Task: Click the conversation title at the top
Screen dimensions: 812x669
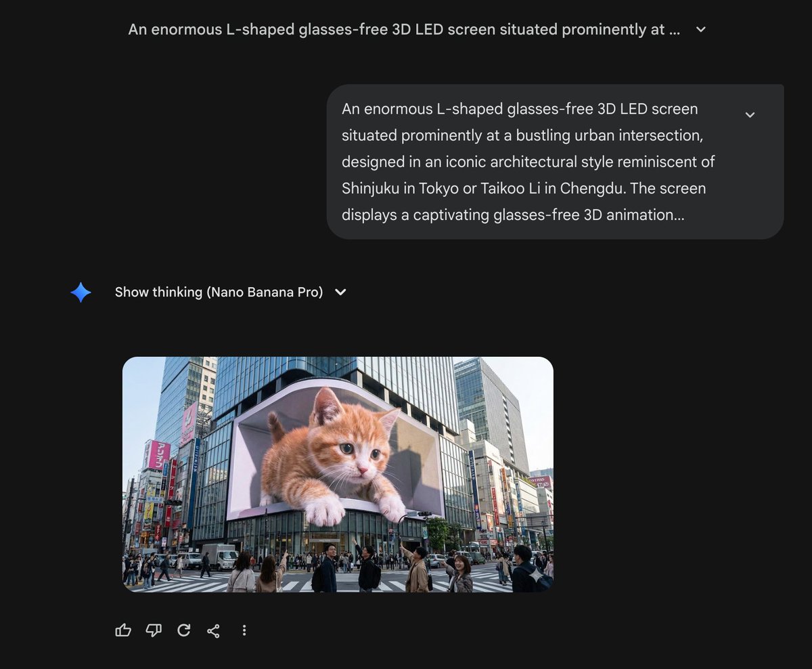Action: pyautogui.click(x=404, y=29)
